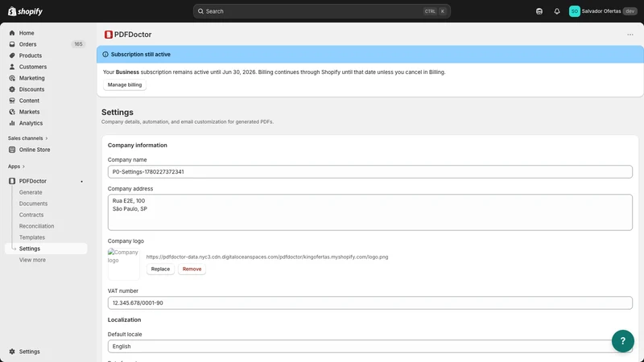Click View more under PDFDoctor
Screen dimensions: 644x362
coord(32,260)
